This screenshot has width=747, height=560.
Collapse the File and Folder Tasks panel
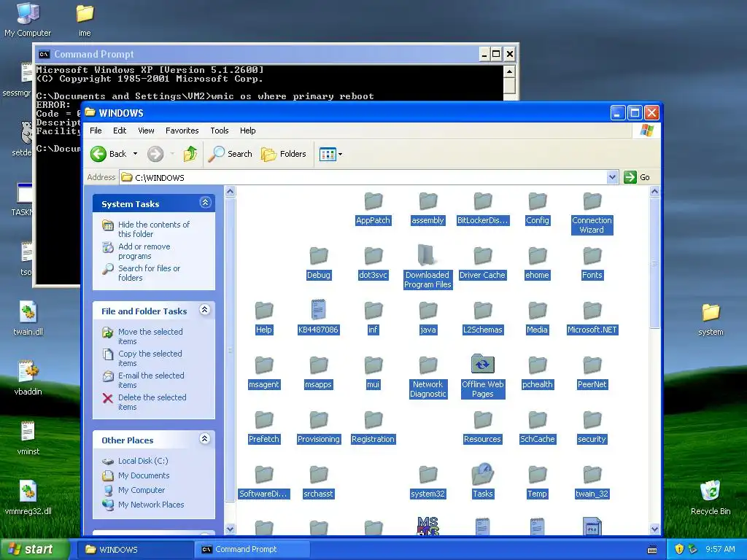[205, 310]
